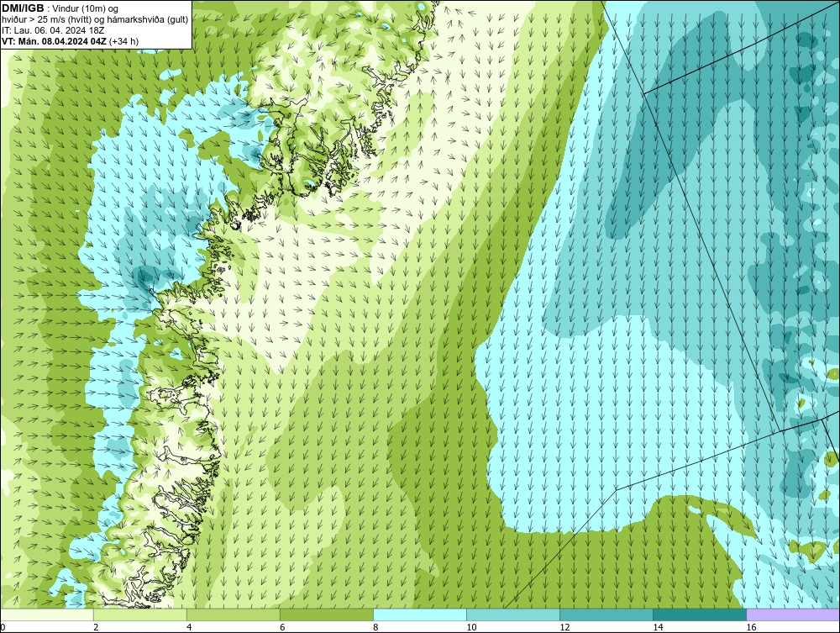Viewport: 840px width, 633px height.
Task: Click legend value 12
Action: 564,627
